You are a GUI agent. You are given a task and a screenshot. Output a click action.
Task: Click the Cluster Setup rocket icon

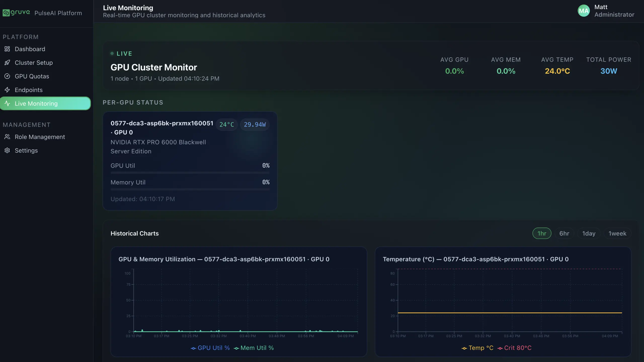7,62
